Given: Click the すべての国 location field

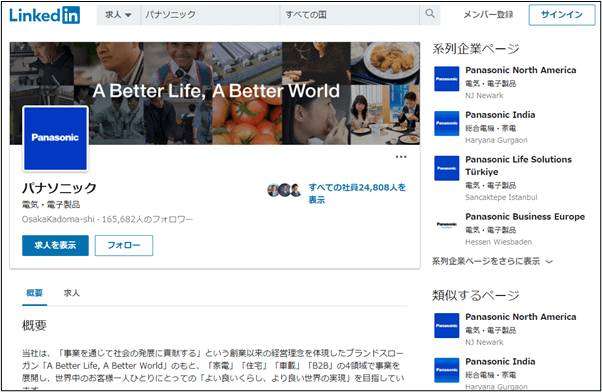Looking at the screenshot, I should (350, 15).
